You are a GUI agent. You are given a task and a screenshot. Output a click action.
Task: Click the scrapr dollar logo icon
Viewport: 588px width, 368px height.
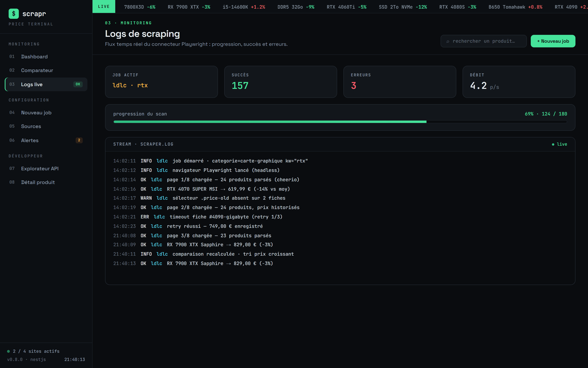[14, 14]
